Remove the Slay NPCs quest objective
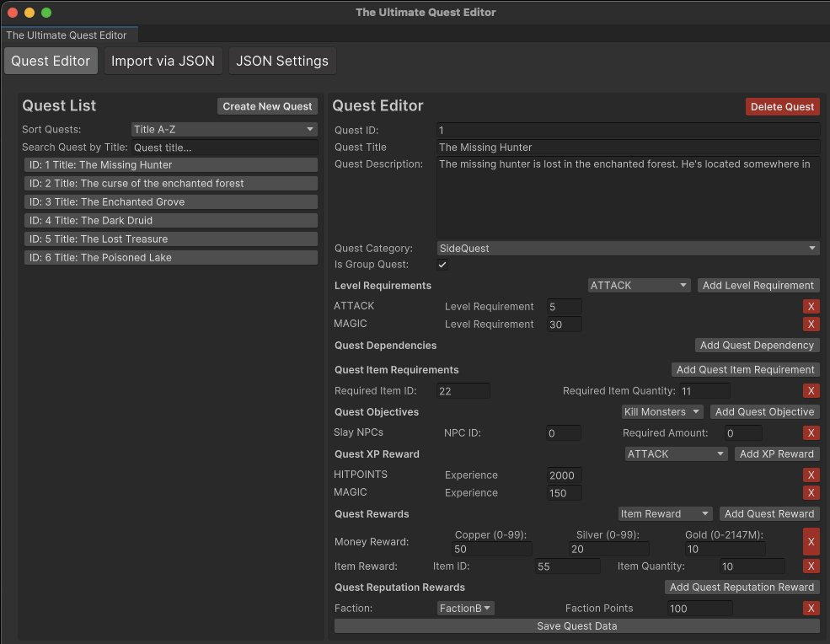Image resolution: width=830 pixels, height=644 pixels. (811, 432)
